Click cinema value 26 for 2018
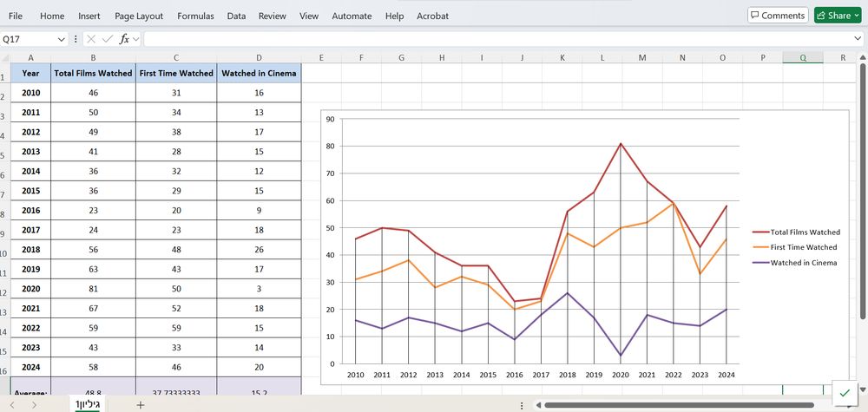Screen dimensions: 868x412 [x=259, y=250]
